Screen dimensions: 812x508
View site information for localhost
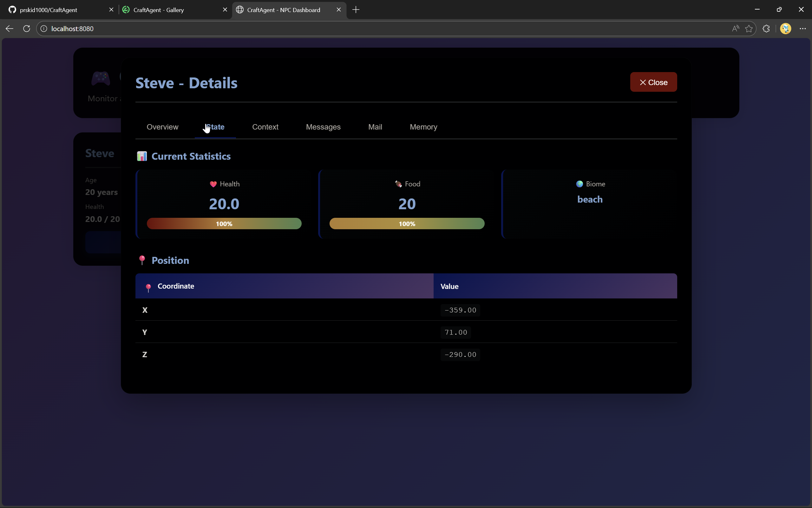44,29
